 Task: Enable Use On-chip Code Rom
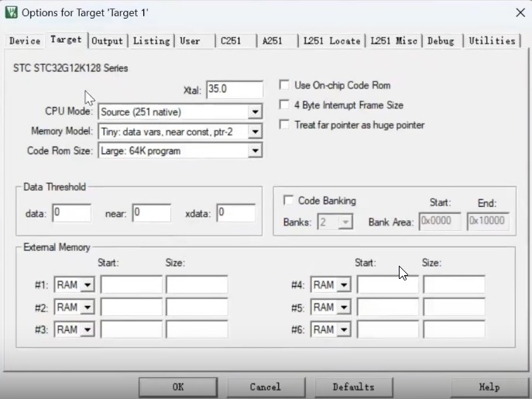(285, 85)
